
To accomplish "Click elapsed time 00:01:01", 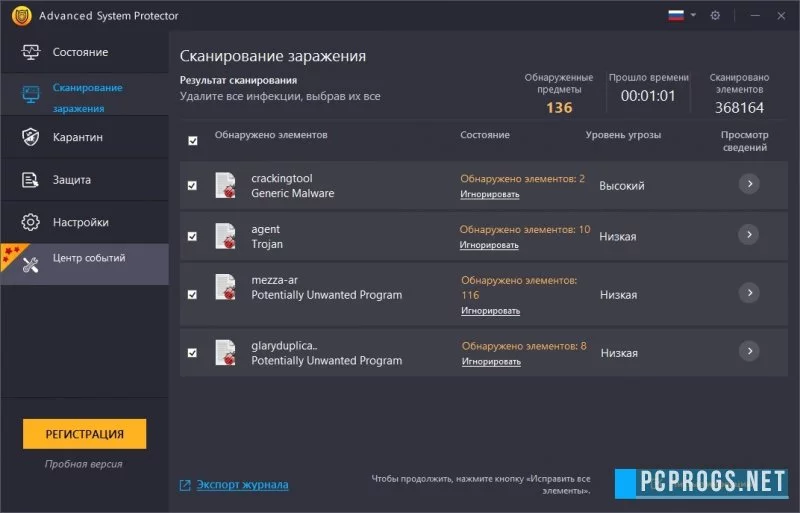I will pos(648,96).
